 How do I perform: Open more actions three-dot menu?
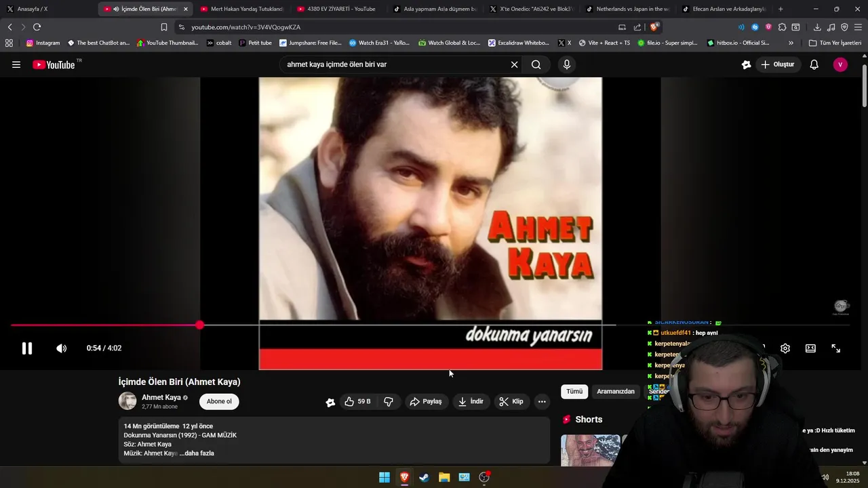click(x=542, y=402)
